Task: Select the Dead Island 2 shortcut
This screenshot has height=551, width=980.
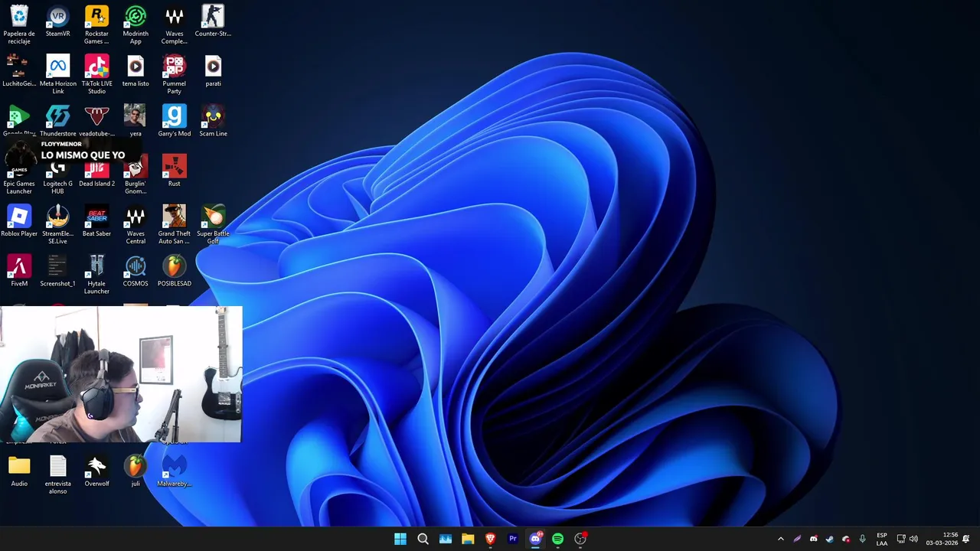Action: click(x=96, y=174)
